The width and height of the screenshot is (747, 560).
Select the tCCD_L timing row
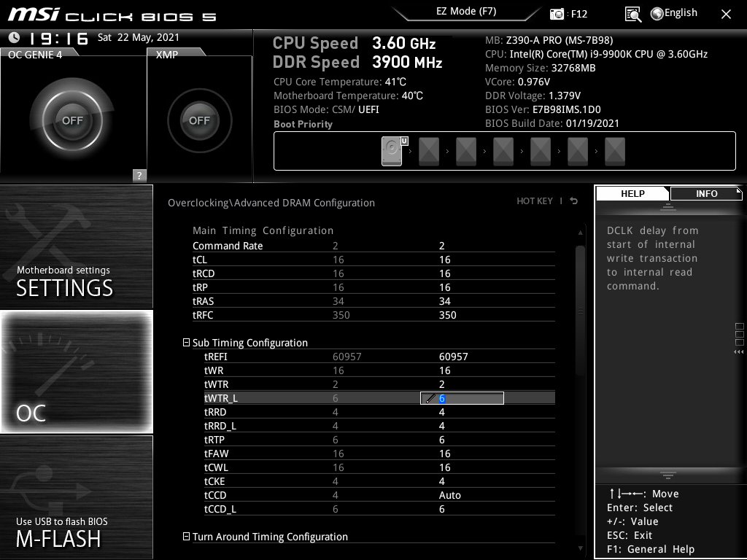point(379,508)
